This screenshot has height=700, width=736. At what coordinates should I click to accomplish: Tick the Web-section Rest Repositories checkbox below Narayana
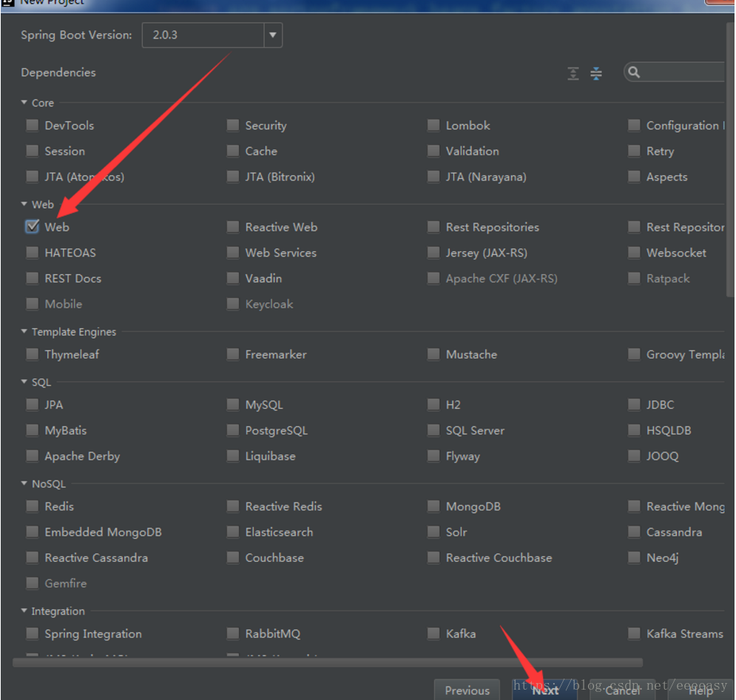pyautogui.click(x=433, y=227)
